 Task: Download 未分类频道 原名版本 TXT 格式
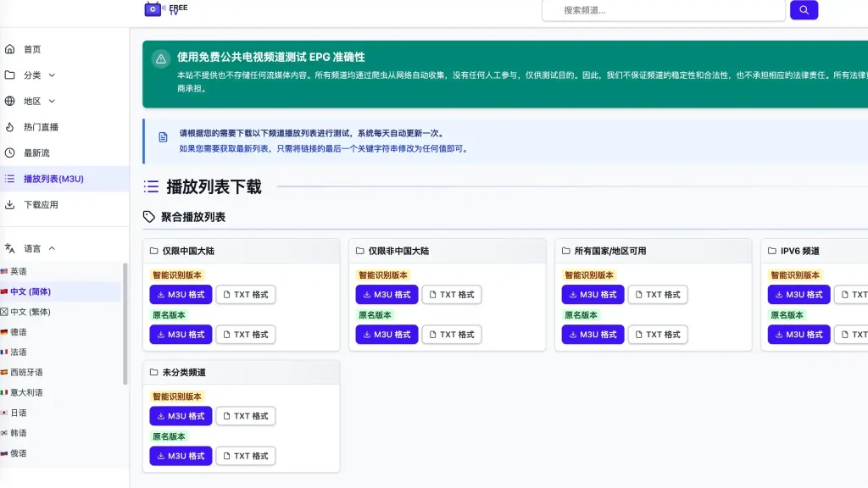(x=246, y=456)
